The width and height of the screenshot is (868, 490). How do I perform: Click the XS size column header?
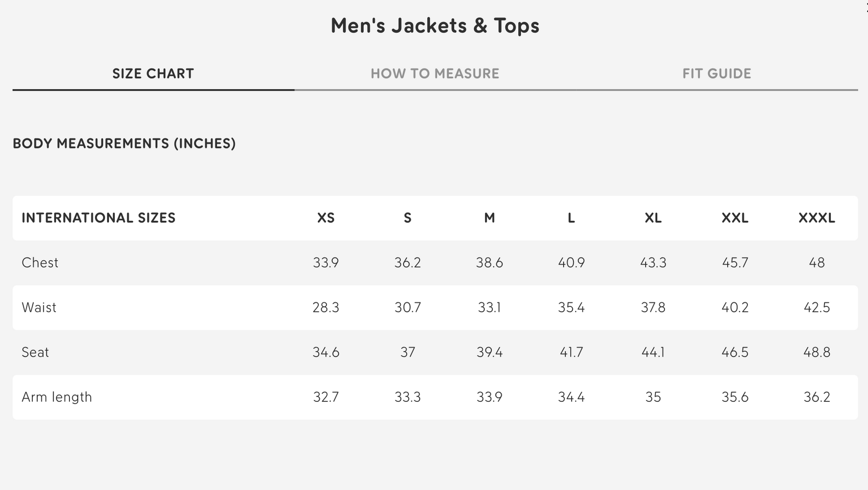[x=326, y=218]
